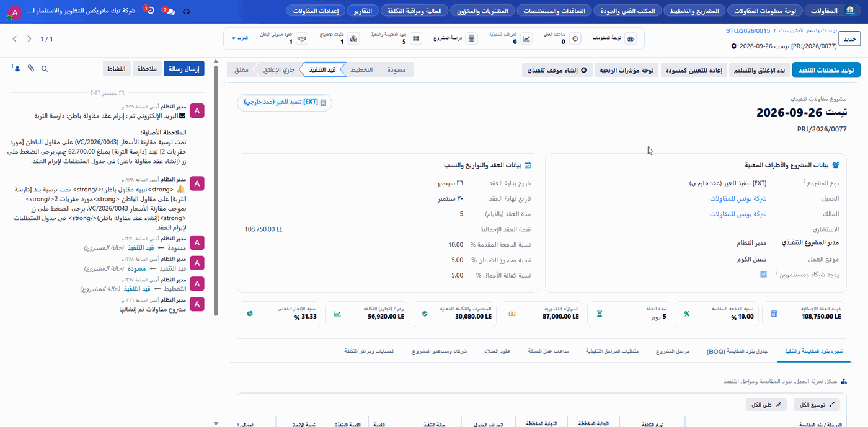Open the chatter followers person icon
The height and width of the screenshot is (427, 868).
(x=16, y=68)
